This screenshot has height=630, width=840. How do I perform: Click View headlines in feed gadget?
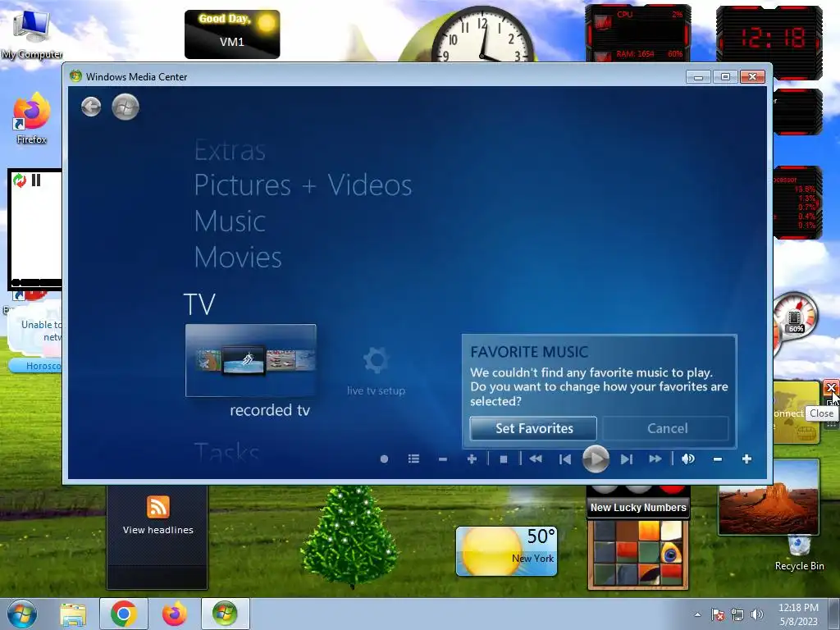click(158, 530)
